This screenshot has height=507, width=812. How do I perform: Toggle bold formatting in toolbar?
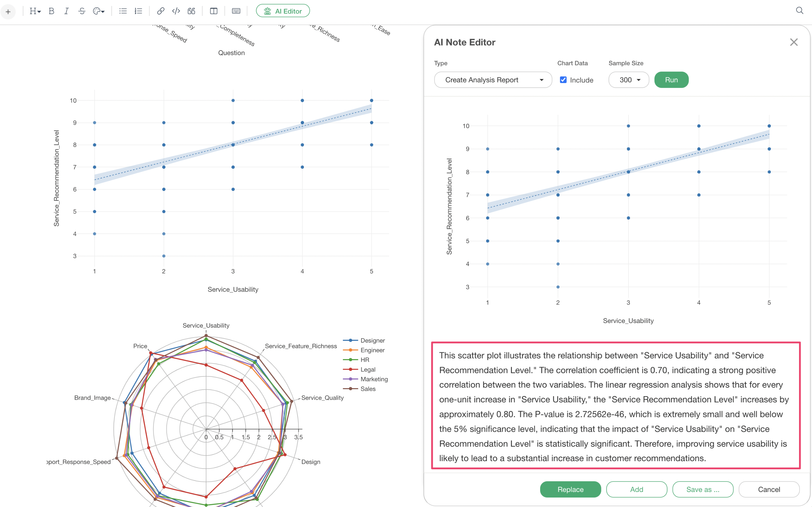click(51, 11)
